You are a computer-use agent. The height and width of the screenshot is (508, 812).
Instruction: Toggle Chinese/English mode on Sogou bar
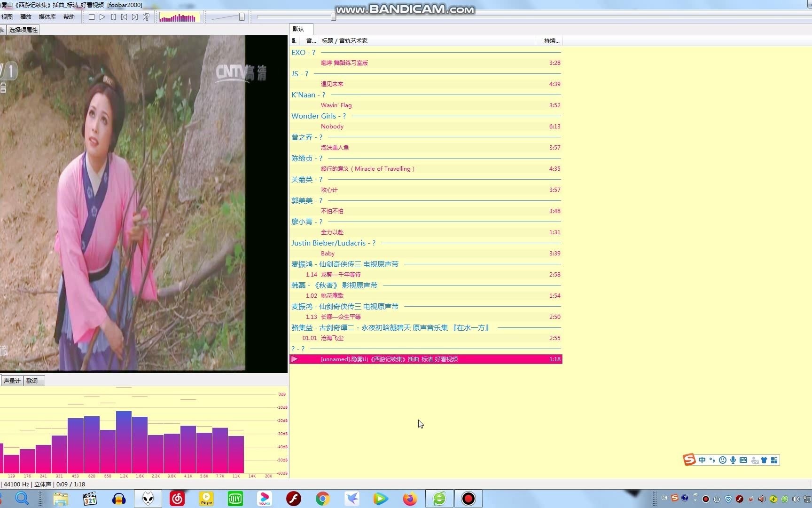click(x=702, y=460)
